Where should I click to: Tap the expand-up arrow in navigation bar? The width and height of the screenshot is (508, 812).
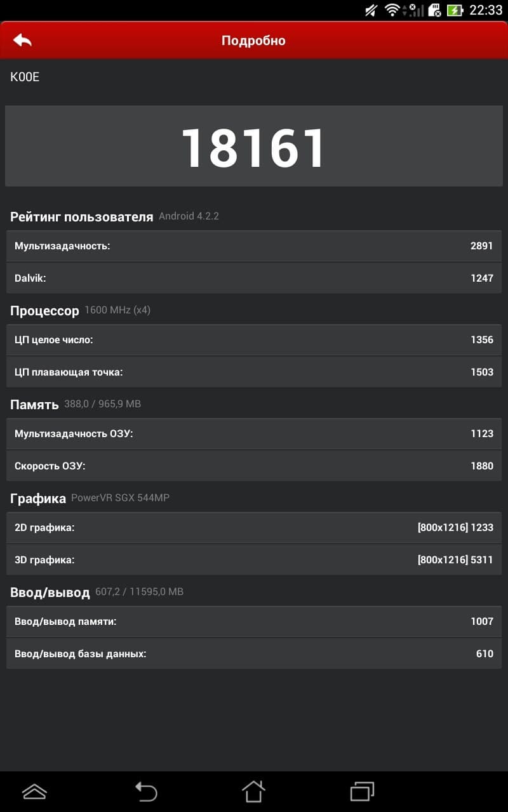(34, 791)
